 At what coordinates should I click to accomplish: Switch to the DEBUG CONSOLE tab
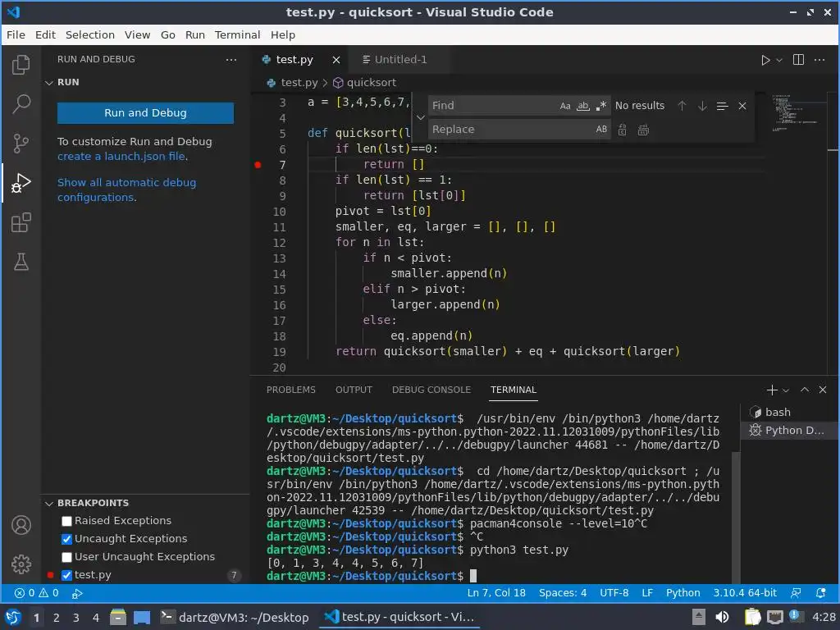[x=431, y=390]
